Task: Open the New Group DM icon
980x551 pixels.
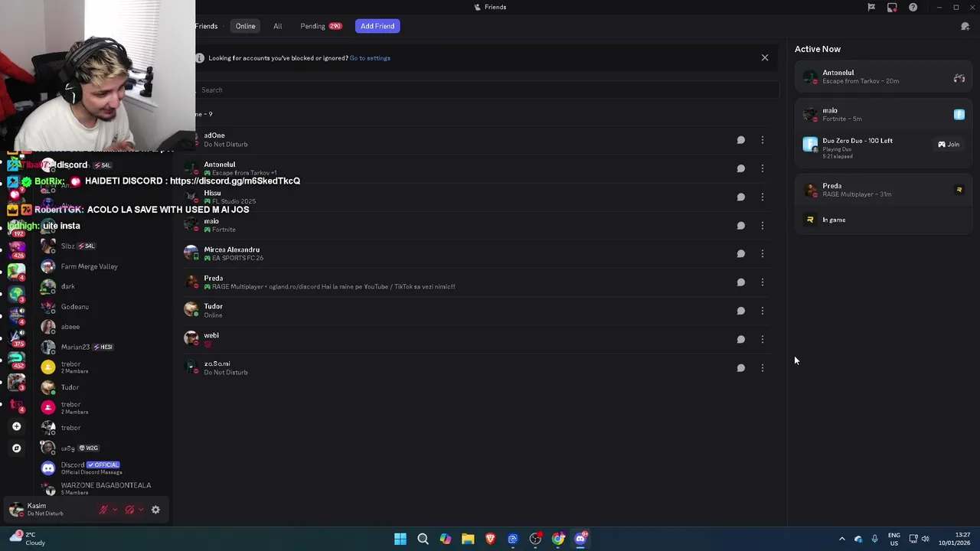Action: (965, 26)
